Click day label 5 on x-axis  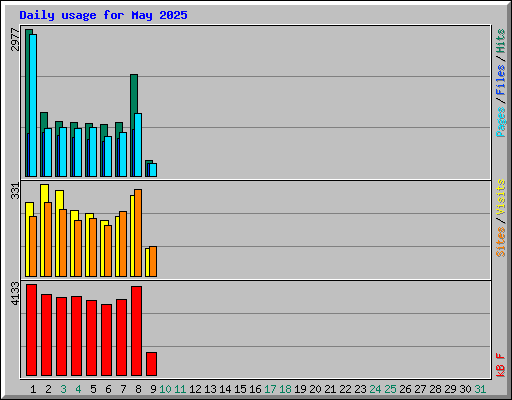coord(93,389)
